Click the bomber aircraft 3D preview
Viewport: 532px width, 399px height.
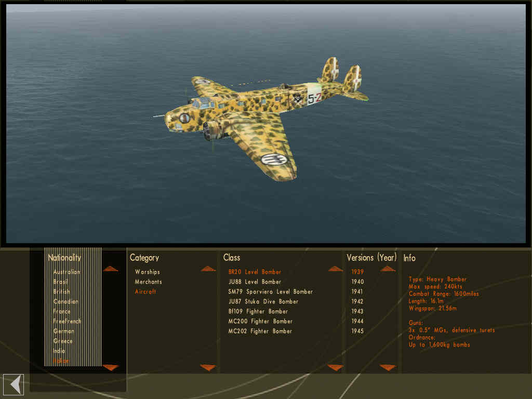(x=266, y=124)
